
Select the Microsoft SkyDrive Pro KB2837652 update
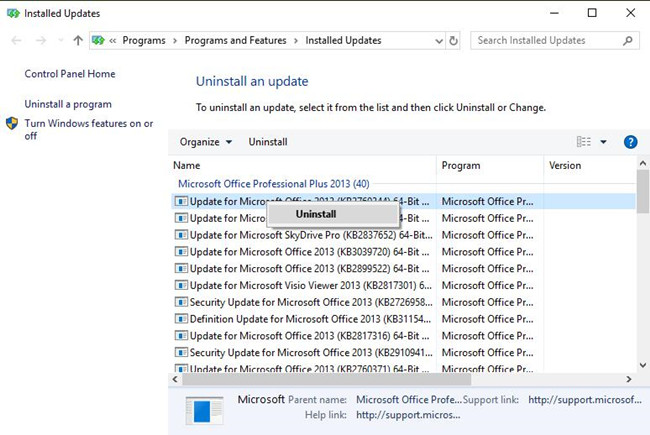click(x=403, y=235)
